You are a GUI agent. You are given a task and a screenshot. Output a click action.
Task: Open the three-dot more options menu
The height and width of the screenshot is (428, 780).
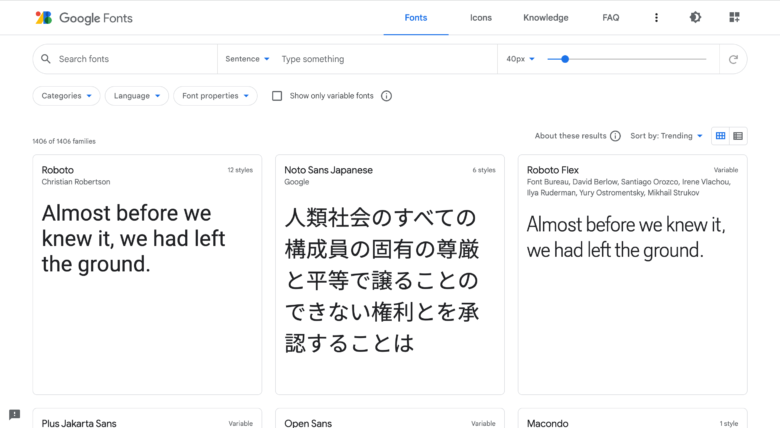pyautogui.click(x=656, y=18)
